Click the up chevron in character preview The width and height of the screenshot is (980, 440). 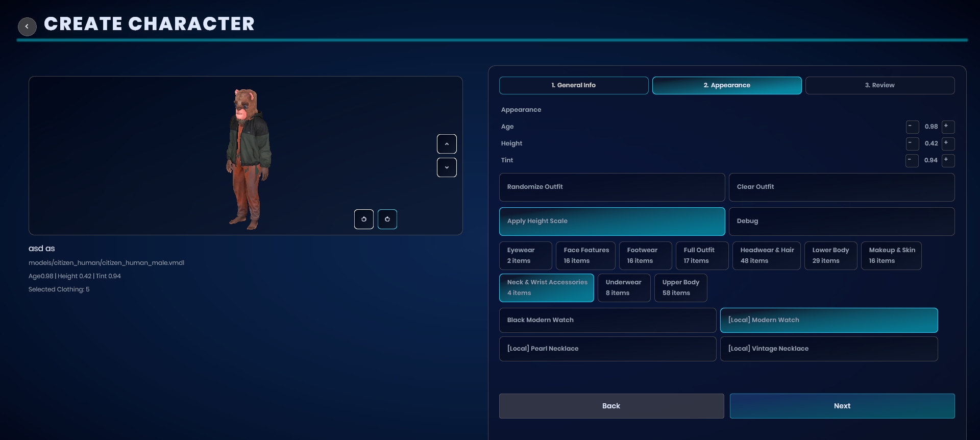[x=447, y=144]
